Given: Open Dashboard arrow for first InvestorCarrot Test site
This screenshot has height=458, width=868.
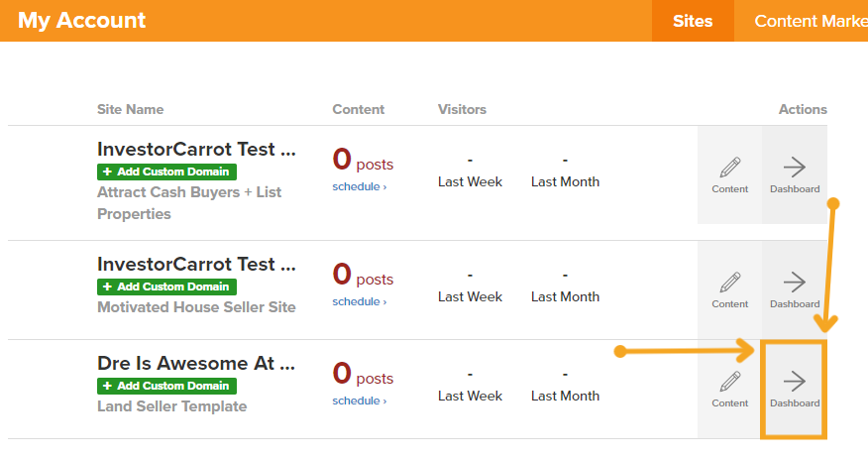Looking at the screenshot, I should coord(795,175).
